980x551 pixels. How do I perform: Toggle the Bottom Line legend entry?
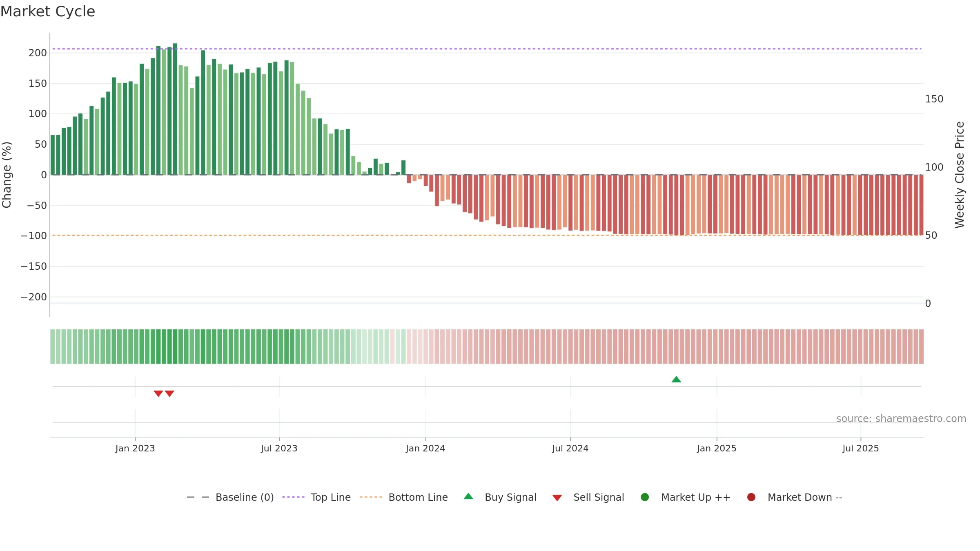(x=403, y=497)
